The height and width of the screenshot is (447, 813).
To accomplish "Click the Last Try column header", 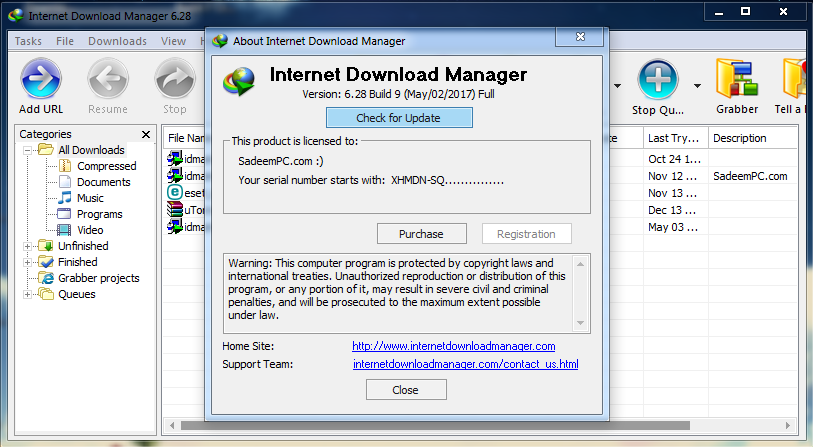I will pos(676,138).
